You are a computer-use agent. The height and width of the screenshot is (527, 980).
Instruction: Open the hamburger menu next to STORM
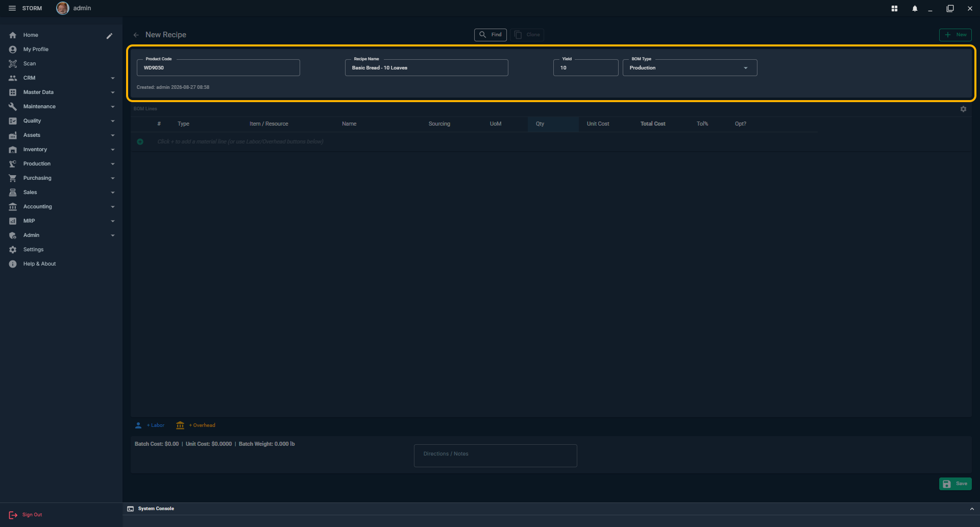pyautogui.click(x=12, y=8)
